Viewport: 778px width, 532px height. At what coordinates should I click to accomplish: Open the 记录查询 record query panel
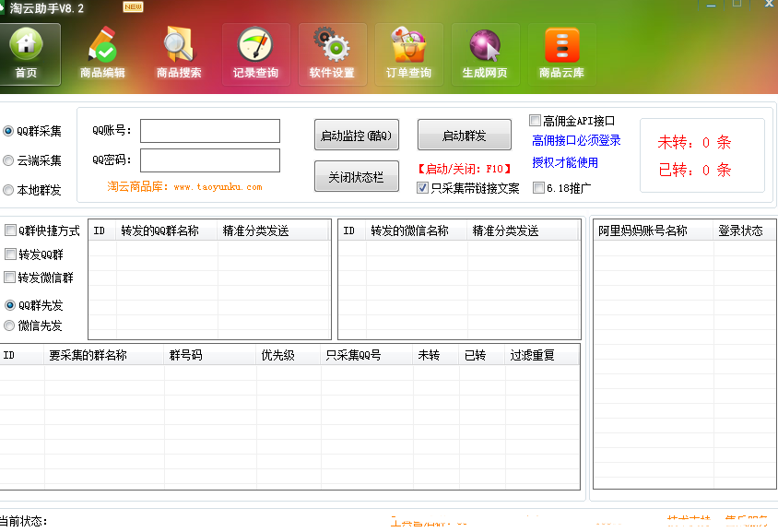[255, 53]
